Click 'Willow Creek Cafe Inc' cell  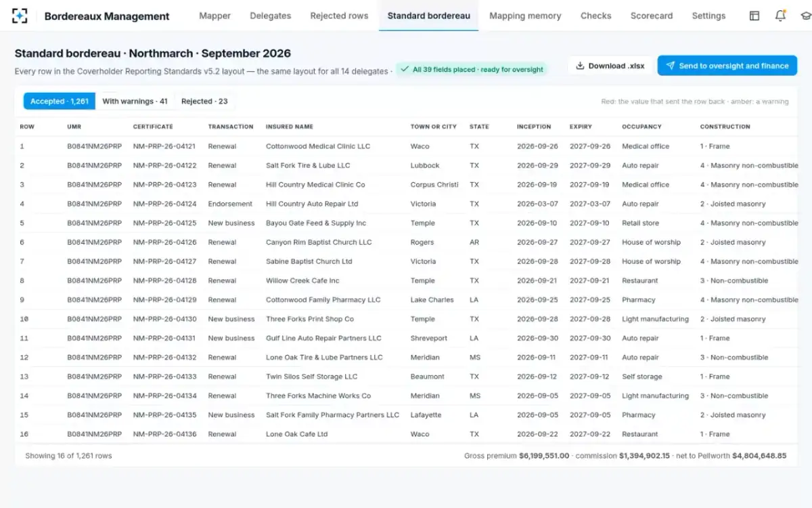(302, 280)
